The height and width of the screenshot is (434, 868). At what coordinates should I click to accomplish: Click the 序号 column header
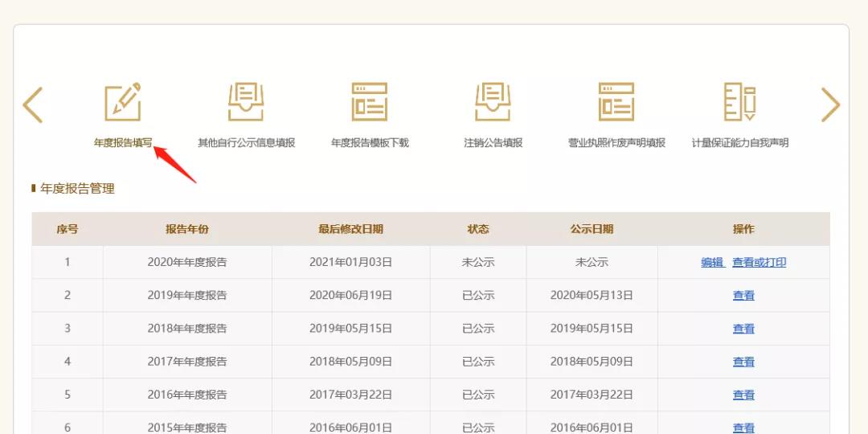coord(67,229)
